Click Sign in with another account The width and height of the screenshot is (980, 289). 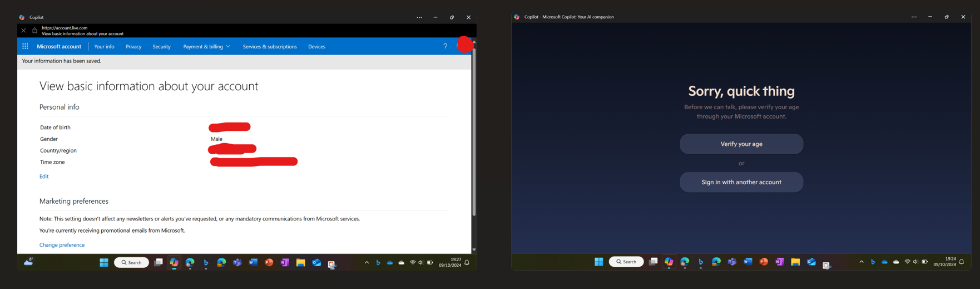[x=741, y=182]
